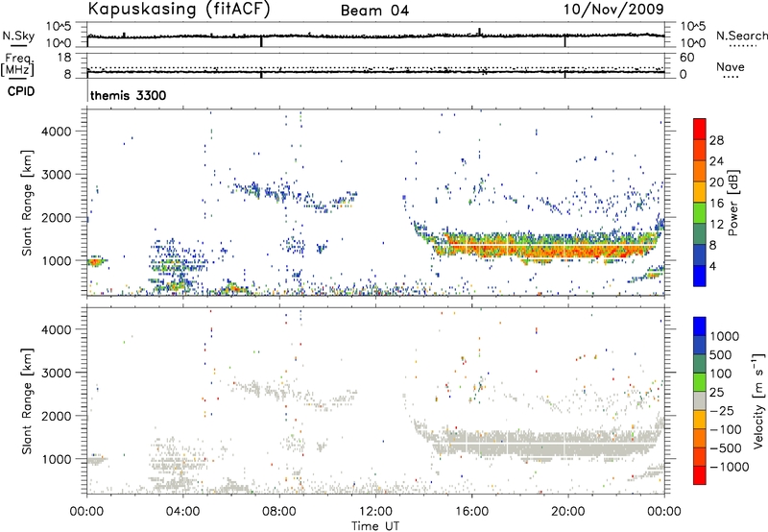Click the noise spike near 16:00 in sky noise trace
Image resolution: width=768 pixels, height=532 pixels.
[479, 32]
